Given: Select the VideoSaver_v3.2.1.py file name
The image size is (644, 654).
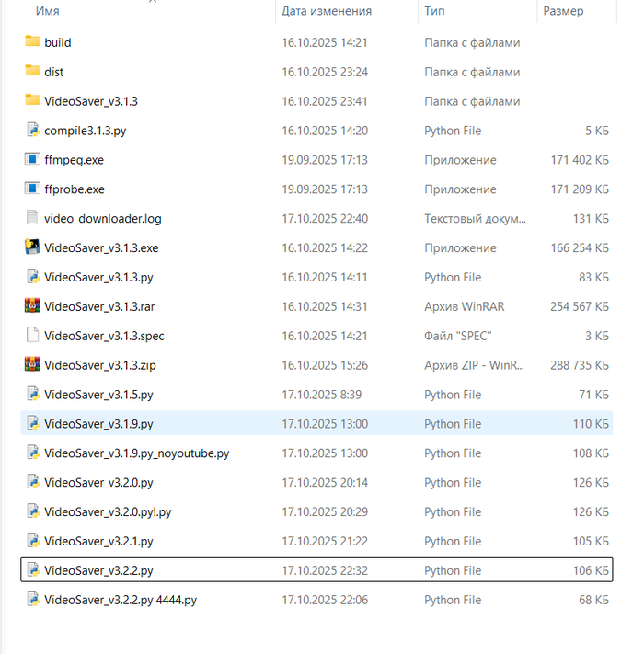Looking at the screenshot, I should click(98, 542).
